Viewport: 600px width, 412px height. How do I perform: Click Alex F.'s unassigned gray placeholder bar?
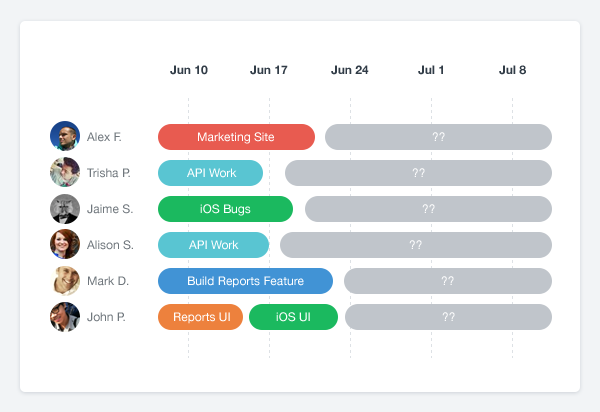tap(438, 137)
